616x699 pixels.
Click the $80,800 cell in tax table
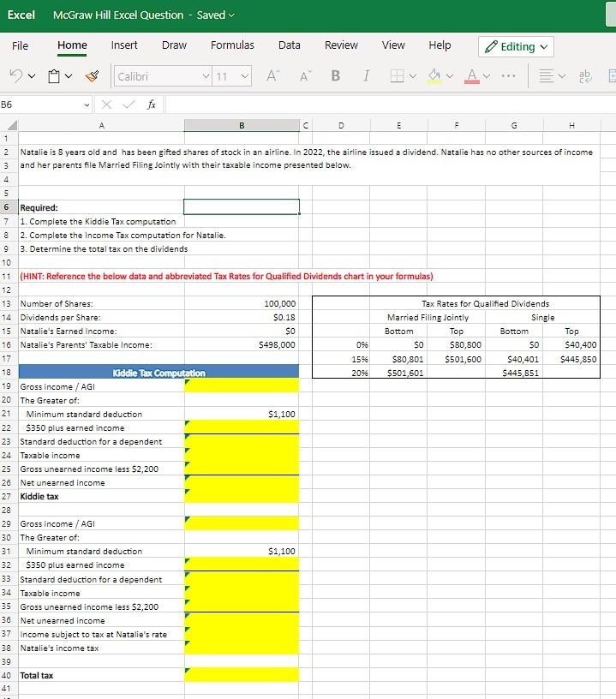[x=456, y=344]
